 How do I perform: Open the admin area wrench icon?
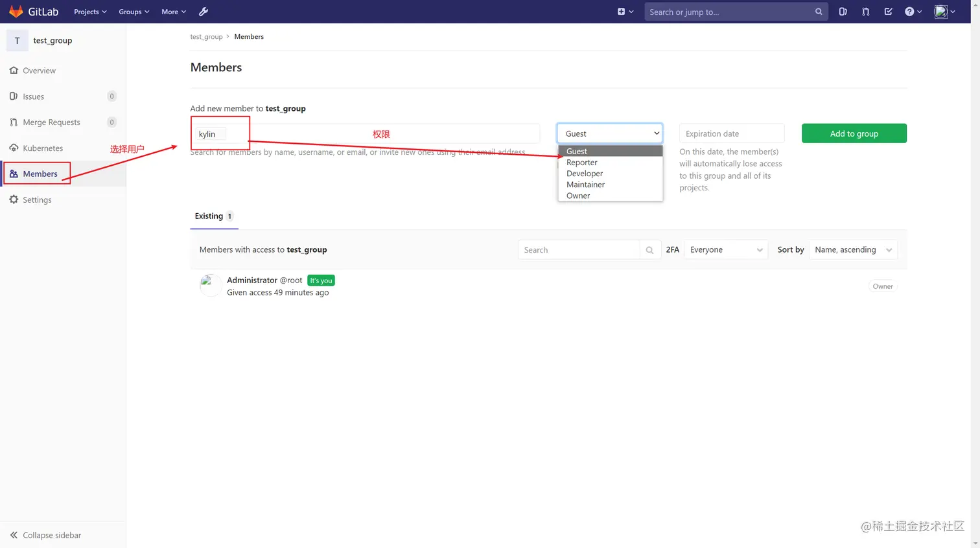tap(204, 12)
